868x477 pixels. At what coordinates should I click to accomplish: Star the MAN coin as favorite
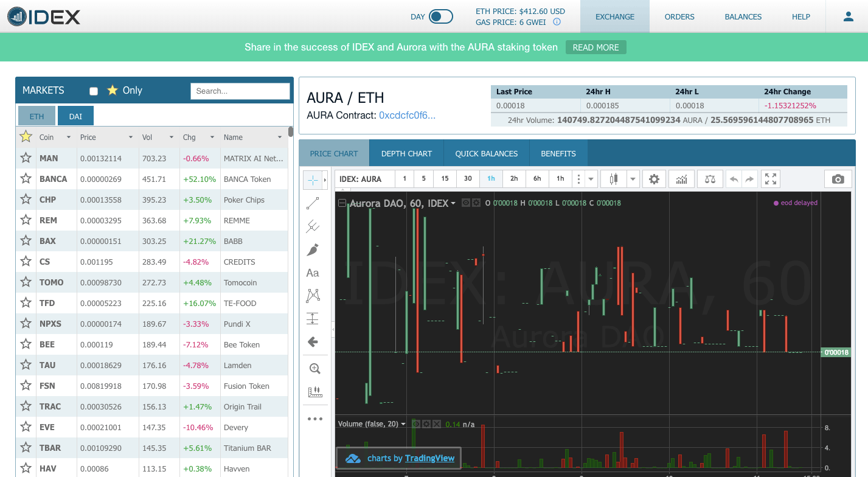click(x=26, y=158)
